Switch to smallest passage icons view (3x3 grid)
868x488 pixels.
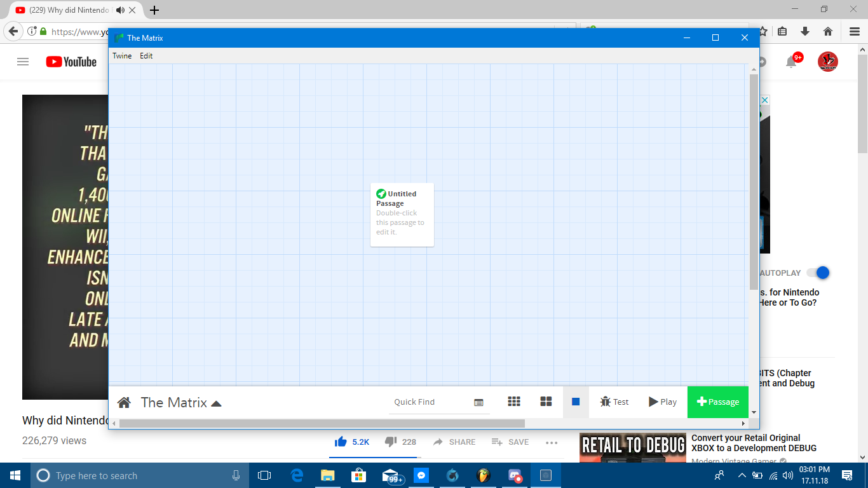point(514,402)
